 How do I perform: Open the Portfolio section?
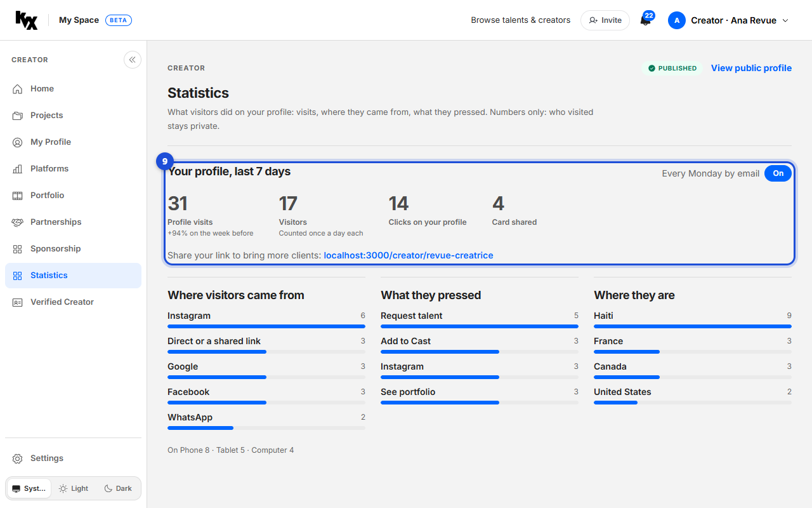(73, 196)
